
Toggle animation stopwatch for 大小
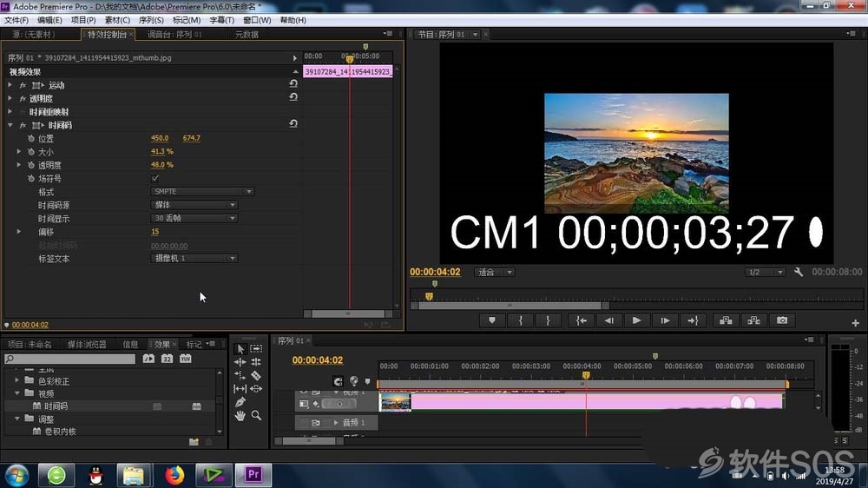31,152
